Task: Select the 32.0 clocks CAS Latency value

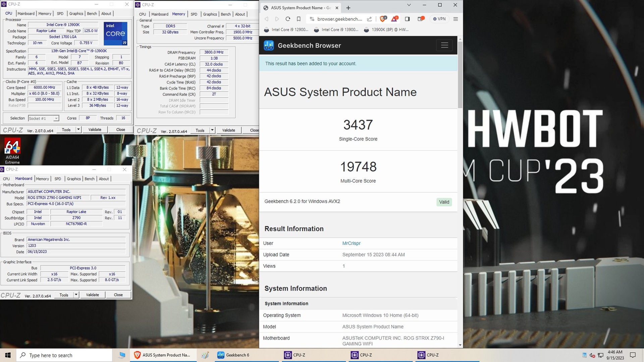Action: 214,64
